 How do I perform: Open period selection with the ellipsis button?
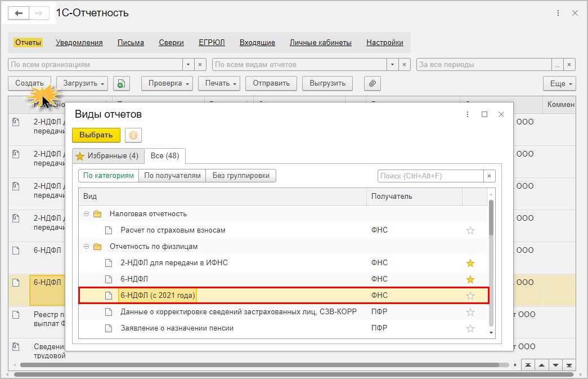tap(557, 65)
